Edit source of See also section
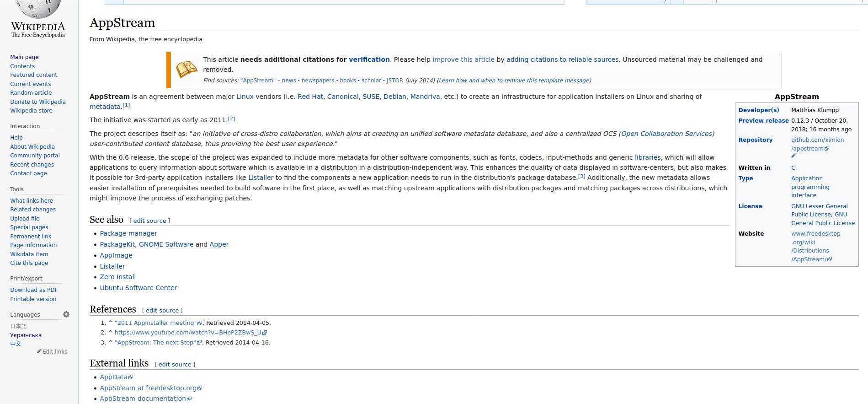The image size is (868, 404). (x=149, y=221)
